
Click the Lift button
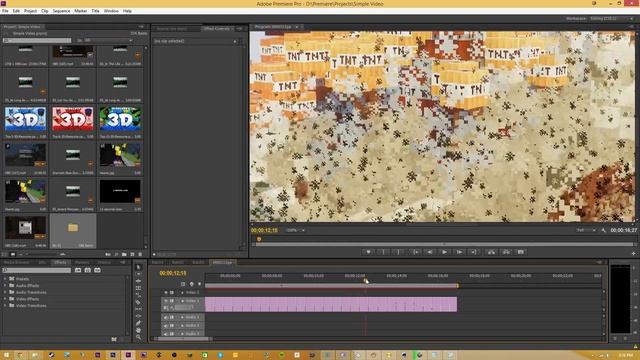click(491, 252)
